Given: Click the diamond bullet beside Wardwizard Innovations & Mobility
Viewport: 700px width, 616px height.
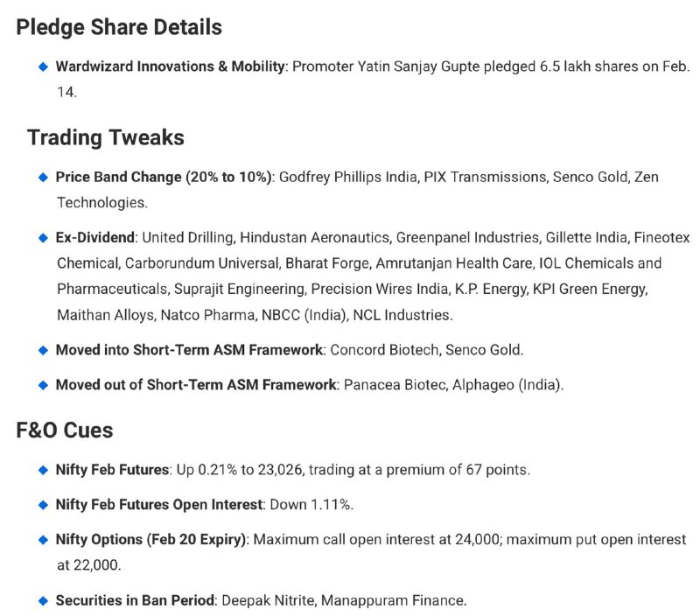Looking at the screenshot, I should tap(43, 67).
